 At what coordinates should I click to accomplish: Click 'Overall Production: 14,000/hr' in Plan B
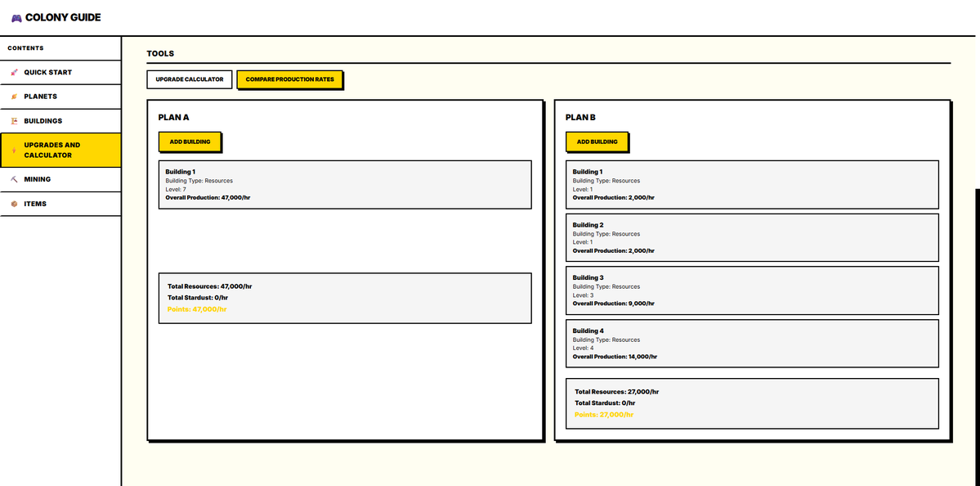tap(615, 357)
